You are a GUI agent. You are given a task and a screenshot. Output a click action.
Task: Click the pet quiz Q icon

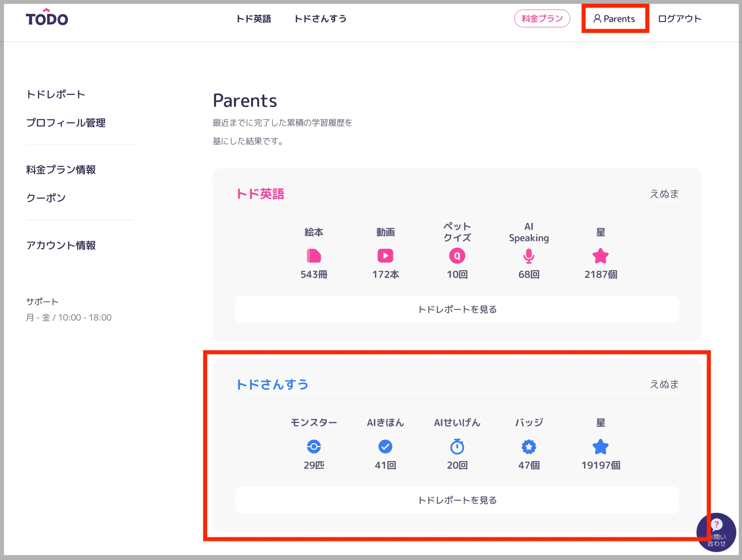pyautogui.click(x=457, y=256)
